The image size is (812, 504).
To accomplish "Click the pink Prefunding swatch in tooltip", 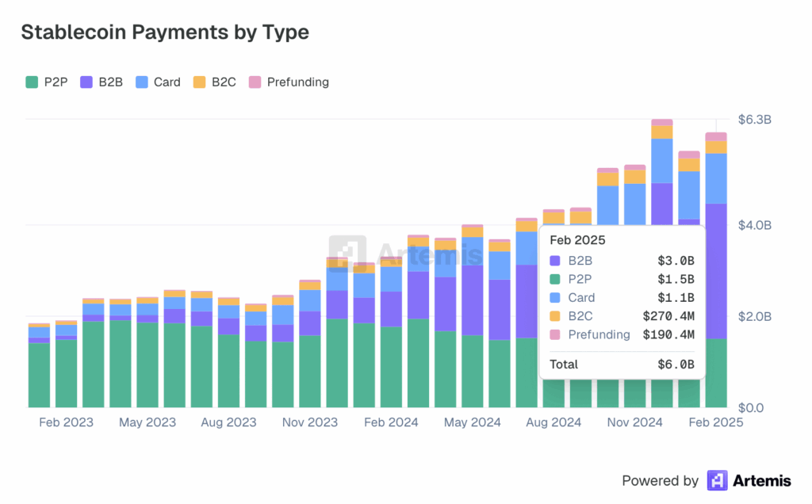I will coord(553,334).
